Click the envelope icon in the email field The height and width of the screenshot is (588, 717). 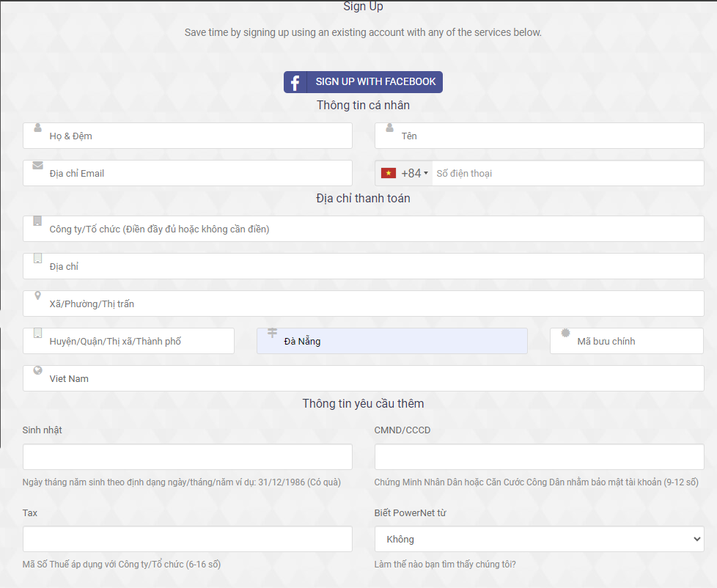click(x=37, y=165)
